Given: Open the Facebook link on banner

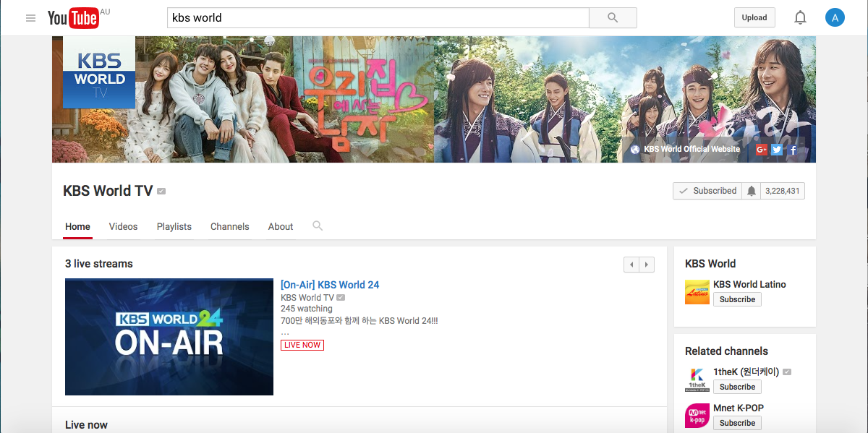Looking at the screenshot, I should tap(793, 150).
